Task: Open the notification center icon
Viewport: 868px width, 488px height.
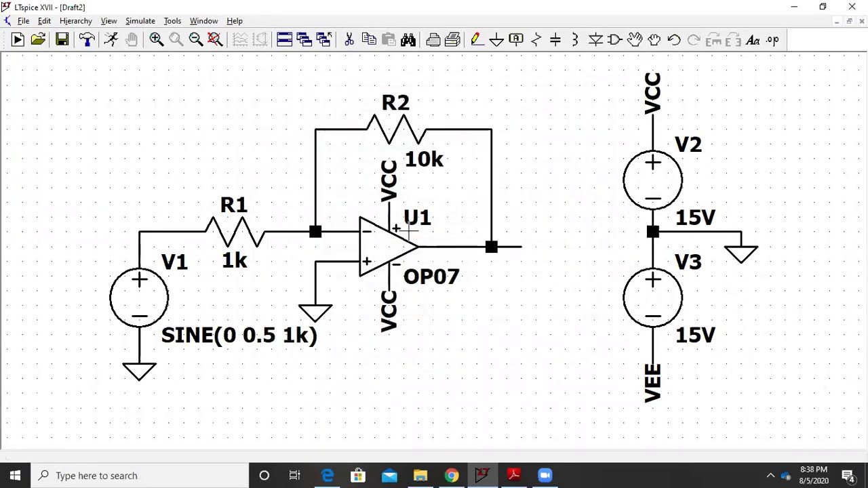Action: point(848,476)
